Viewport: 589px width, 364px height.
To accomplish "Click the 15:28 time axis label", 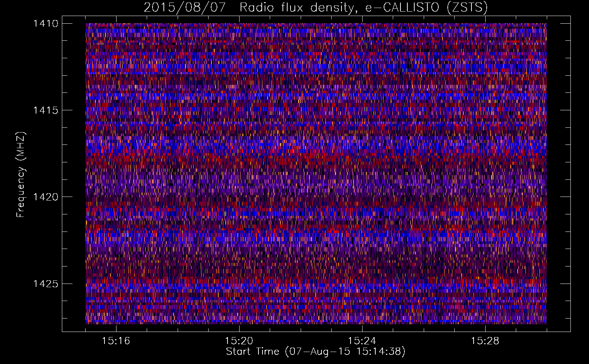I will point(485,341).
